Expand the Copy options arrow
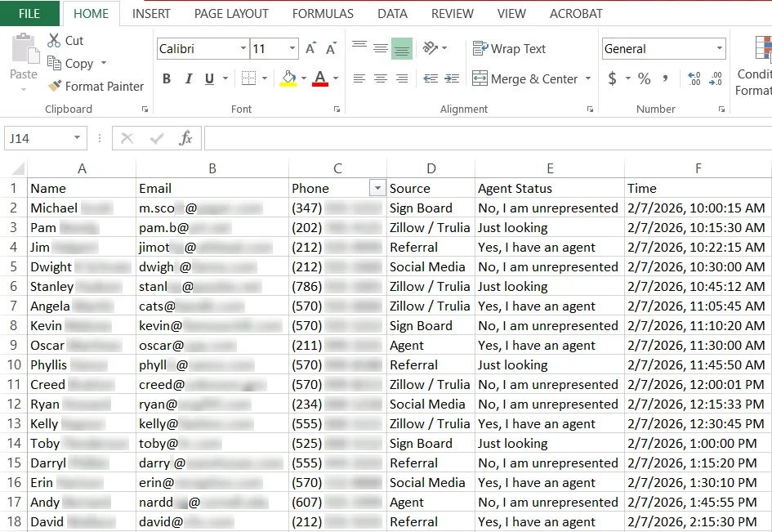Image resolution: width=772 pixels, height=532 pixels. coord(104,63)
